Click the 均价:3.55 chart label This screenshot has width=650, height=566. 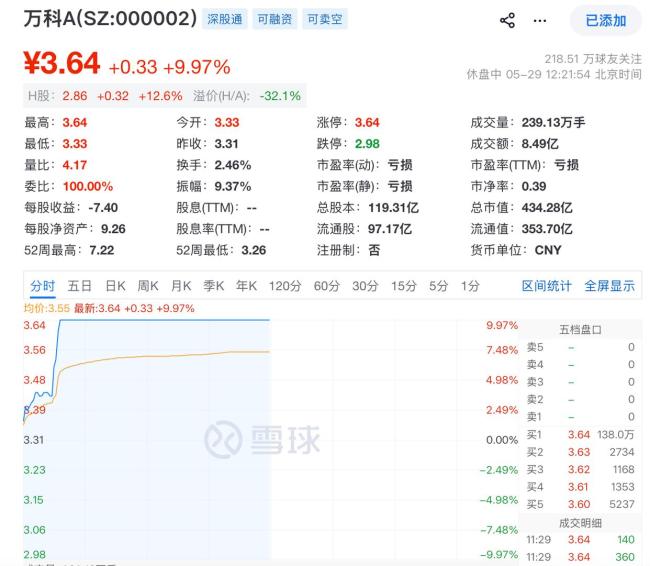[46, 309]
